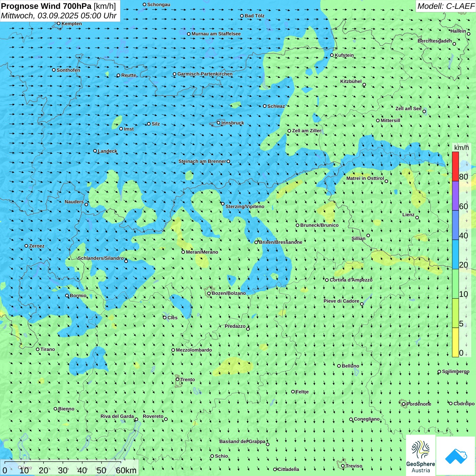
Task: Click the lime legend segment between 5 and 10
Action: pos(455,313)
